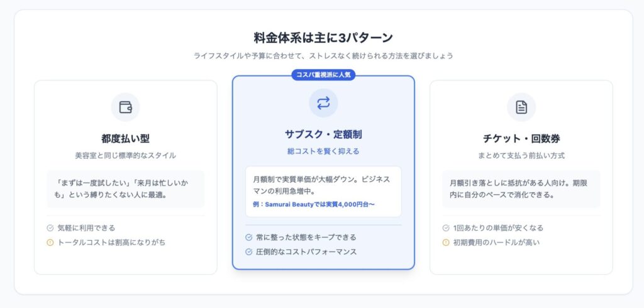644x308 pixels.
Task: Click the 月額引き落とし description box
Action: (521, 189)
